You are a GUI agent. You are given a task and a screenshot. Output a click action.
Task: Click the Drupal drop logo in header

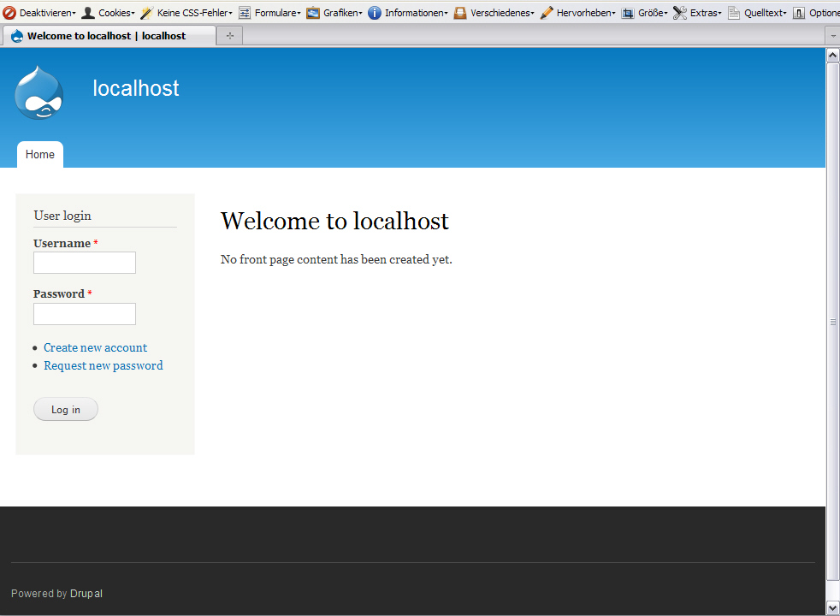coord(39,92)
